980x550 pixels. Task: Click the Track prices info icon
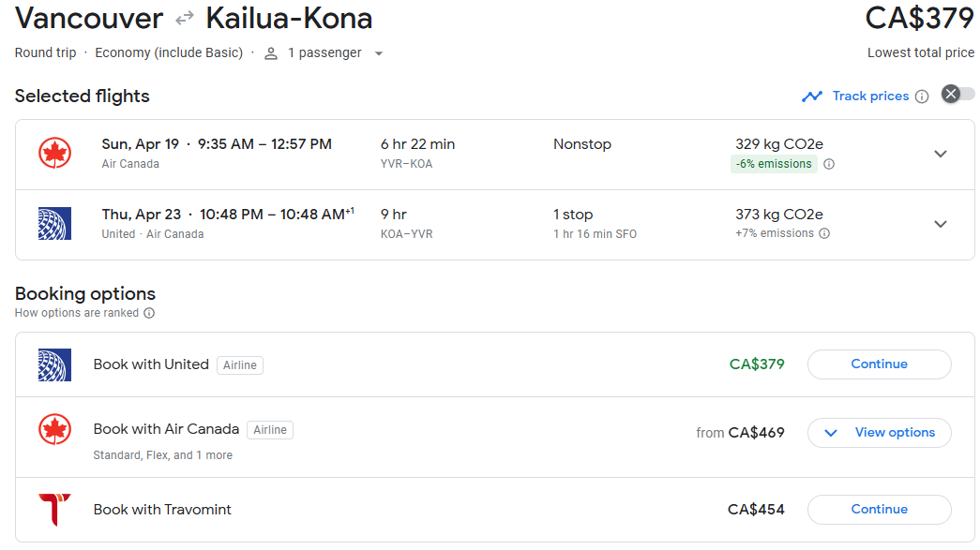click(922, 97)
